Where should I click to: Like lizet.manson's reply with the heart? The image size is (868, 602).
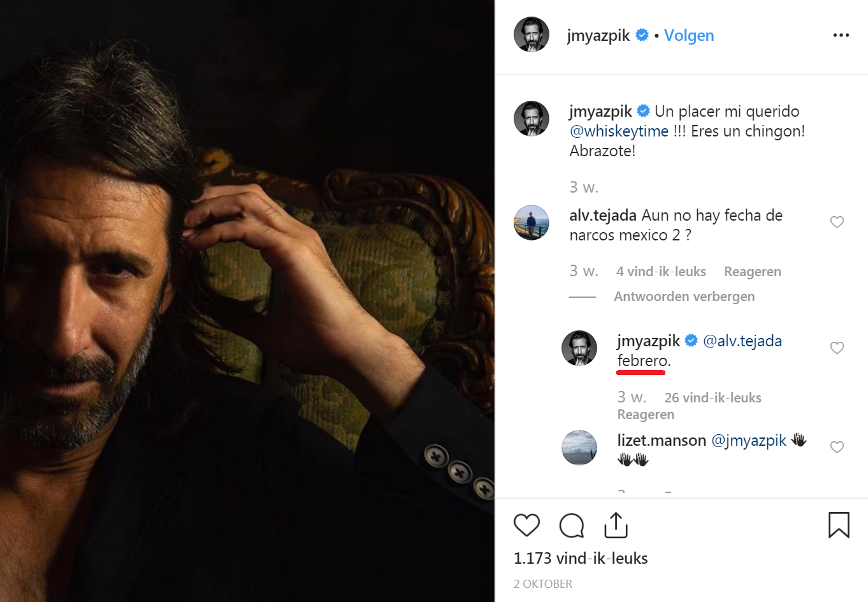(837, 447)
